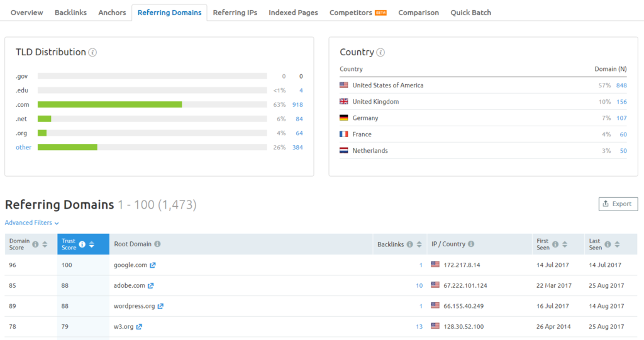
Task: Open google.com external link icon
Action: pos(153,265)
